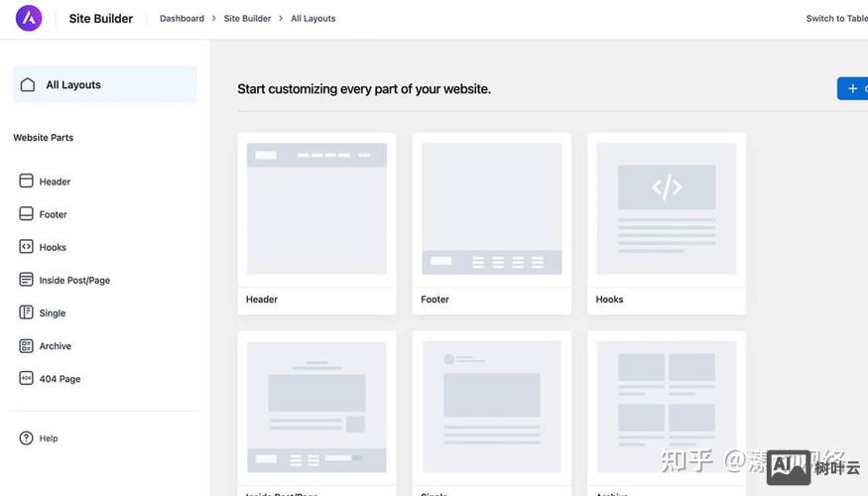The width and height of the screenshot is (868, 496).
Task: Click the 'Start customizing every part' heading
Action: (364, 89)
